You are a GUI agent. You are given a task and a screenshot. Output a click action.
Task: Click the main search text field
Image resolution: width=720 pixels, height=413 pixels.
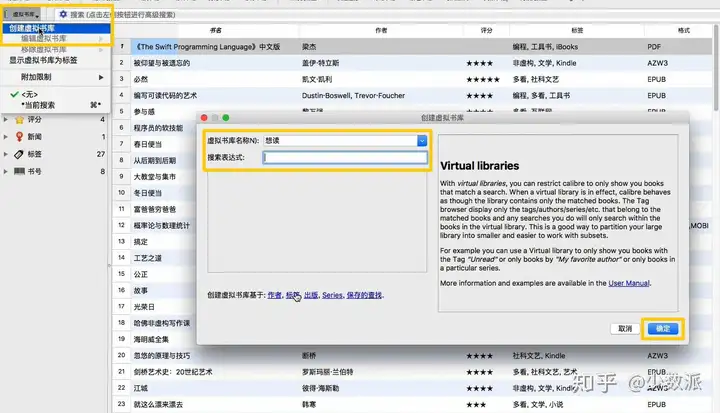(x=386, y=14)
